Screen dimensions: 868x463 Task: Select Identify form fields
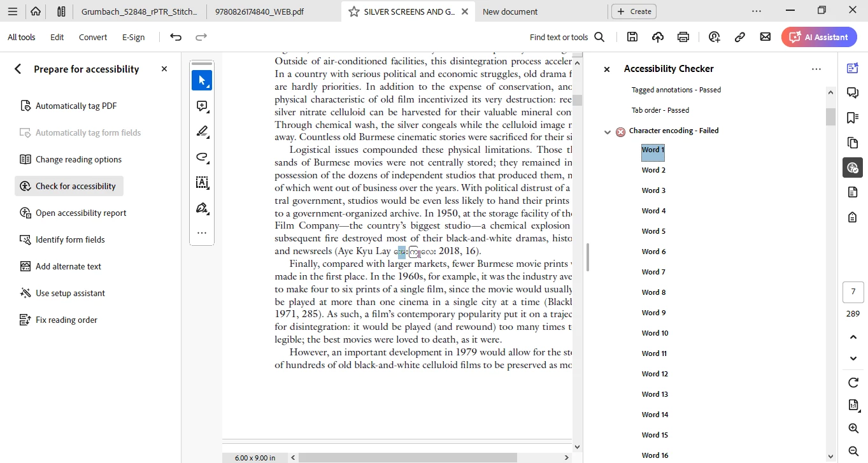pos(62,239)
